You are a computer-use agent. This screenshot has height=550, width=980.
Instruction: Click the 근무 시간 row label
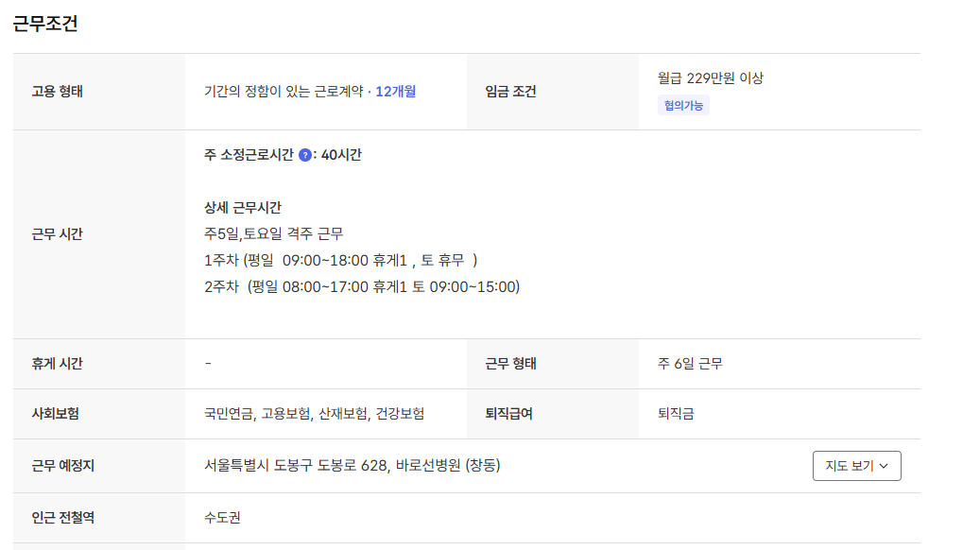click(58, 234)
